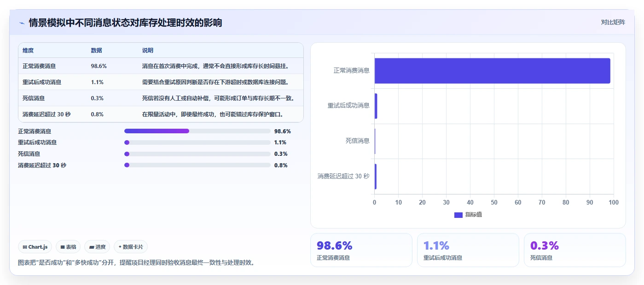Click x-axis tick label 50

[494, 203]
